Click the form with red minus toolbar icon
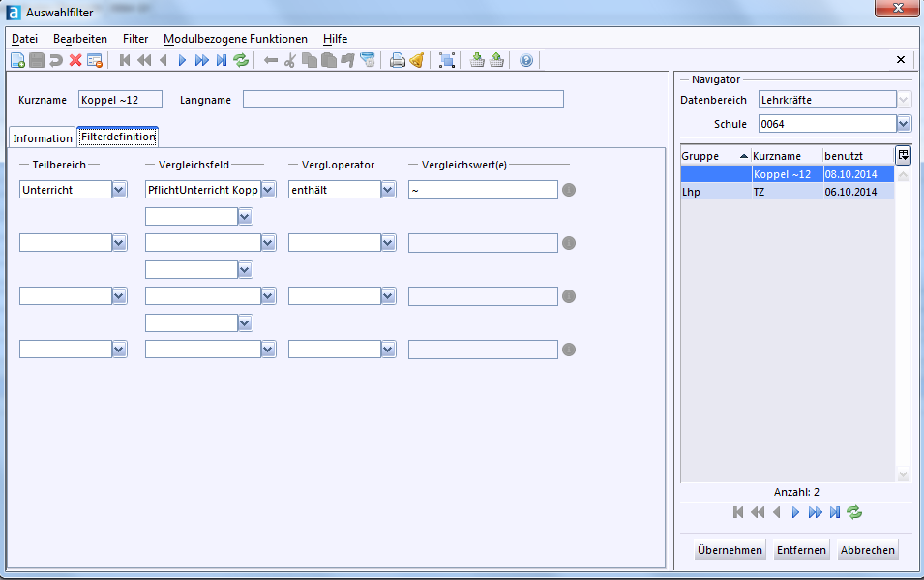This screenshot has height=580, width=924. point(94,60)
